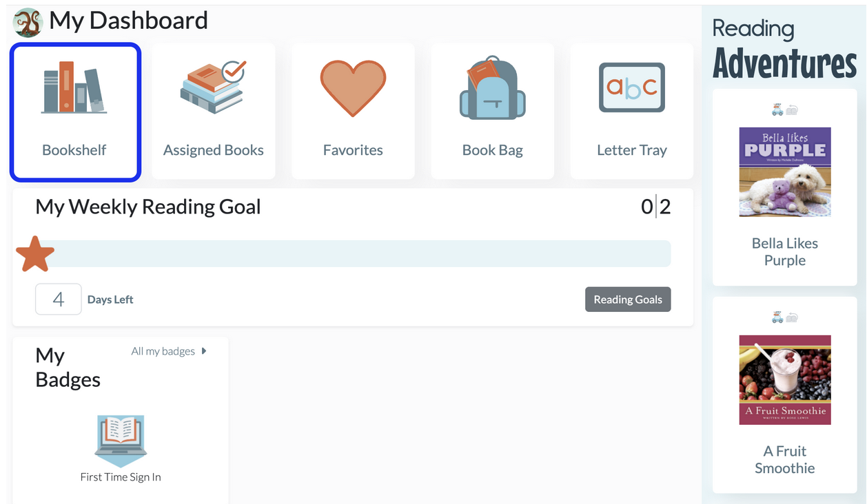The width and height of the screenshot is (867, 504).
Task: Click the car icon above A Fruit Smoothie
Action: coord(777,317)
